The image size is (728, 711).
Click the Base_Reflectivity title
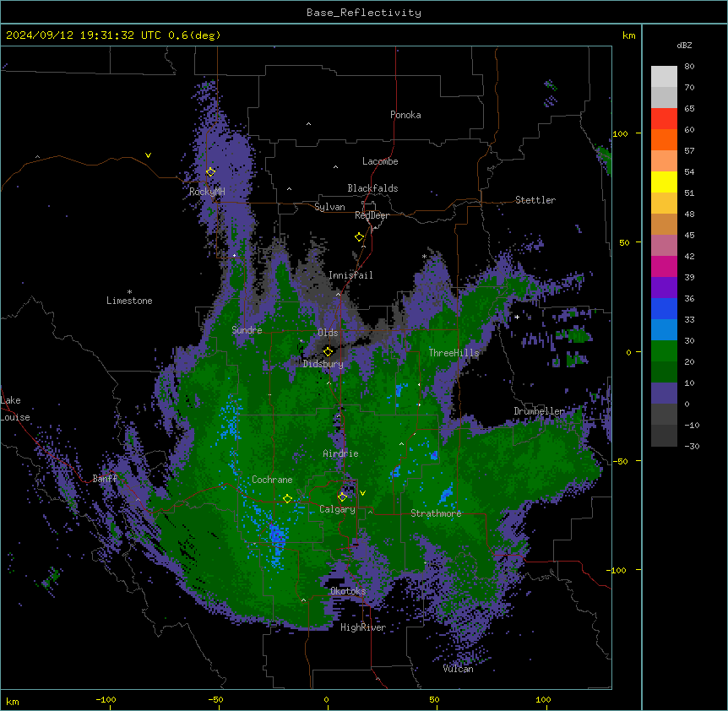point(364,13)
